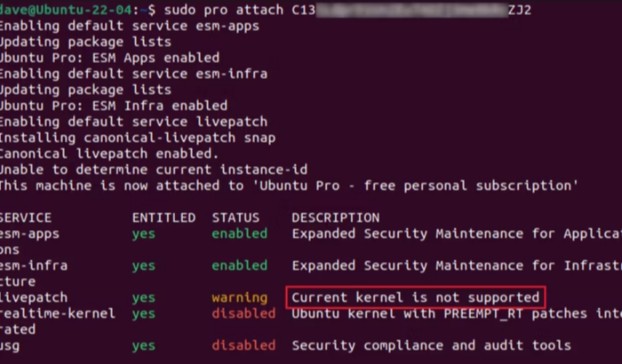Click the STATUS column header

point(235,218)
